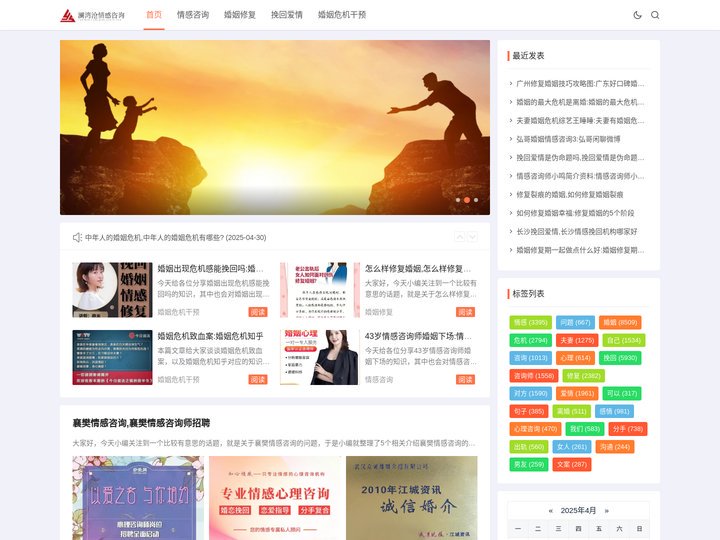Show next announcement with down arrow
This screenshot has height=540, width=720.
pos(472,237)
